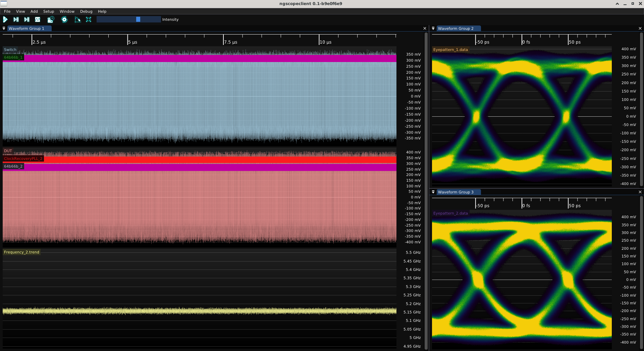The height and width of the screenshot is (351, 644).
Task: Click the Switch channel label
Action: 10,50
